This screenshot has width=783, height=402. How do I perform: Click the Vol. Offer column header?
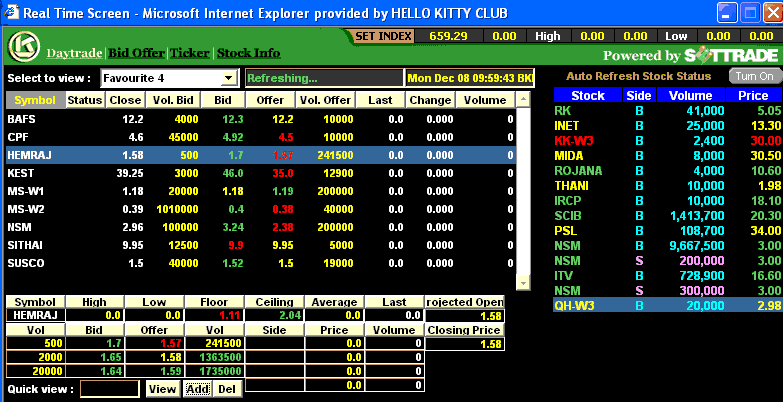(326, 100)
